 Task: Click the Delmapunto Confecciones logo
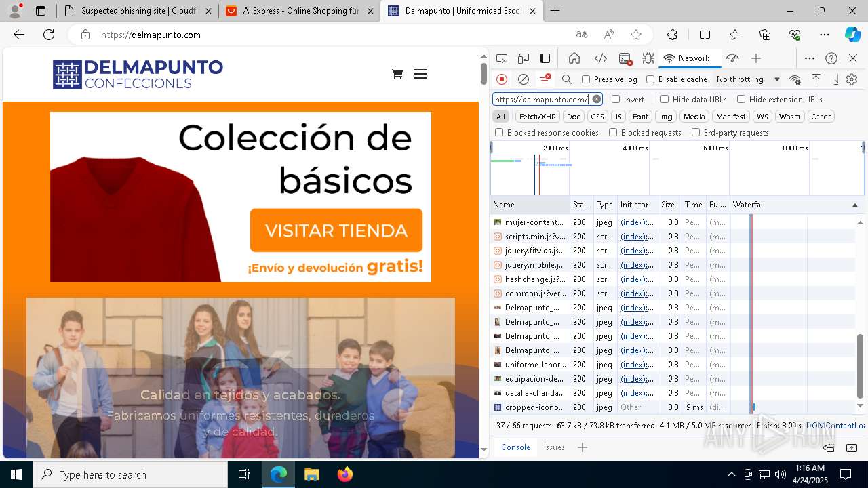tap(138, 75)
